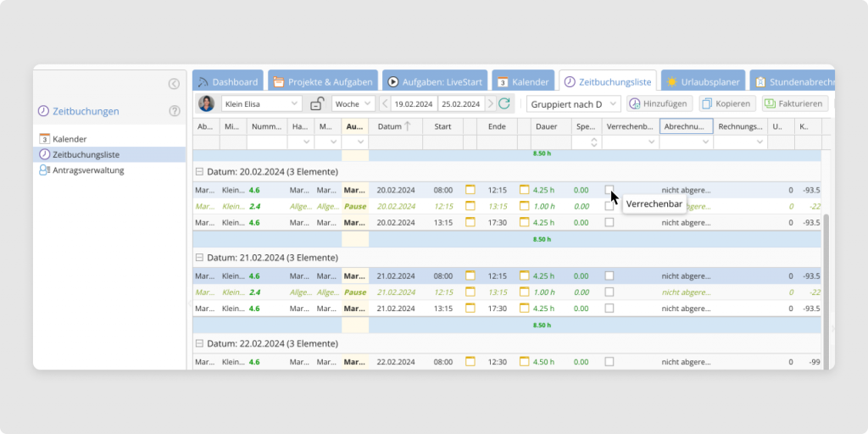Open the help question mark icon
This screenshot has width=868, height=434.
[175, 111]
